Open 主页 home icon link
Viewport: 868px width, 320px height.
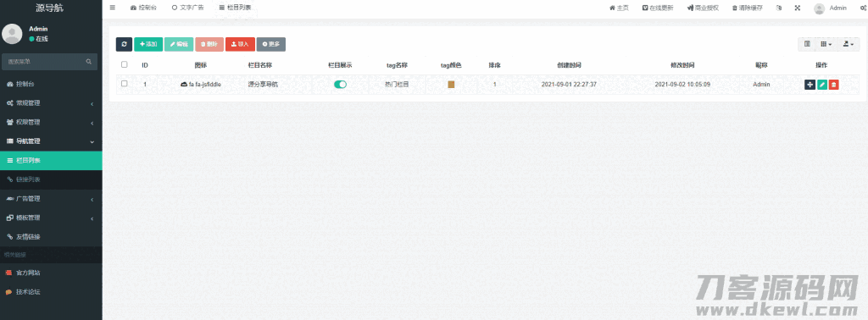point(619,8)
